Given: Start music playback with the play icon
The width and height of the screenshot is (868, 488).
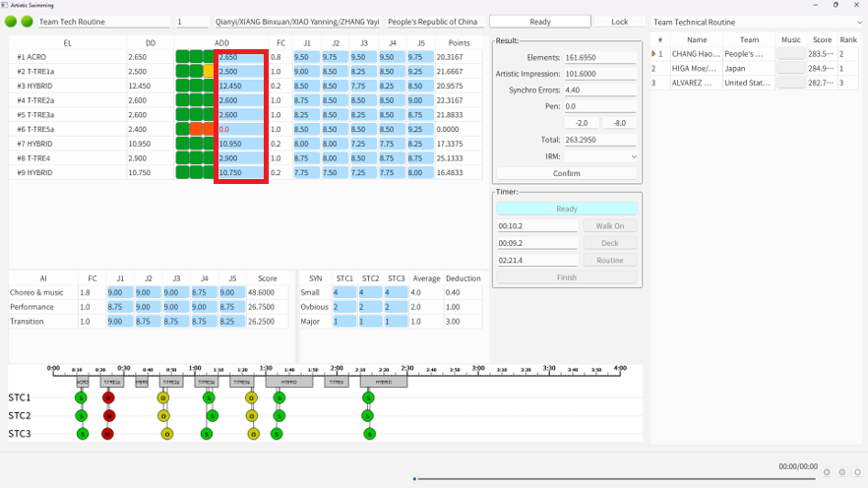Looking at the screenshot, I should click(x=827, y=472).
